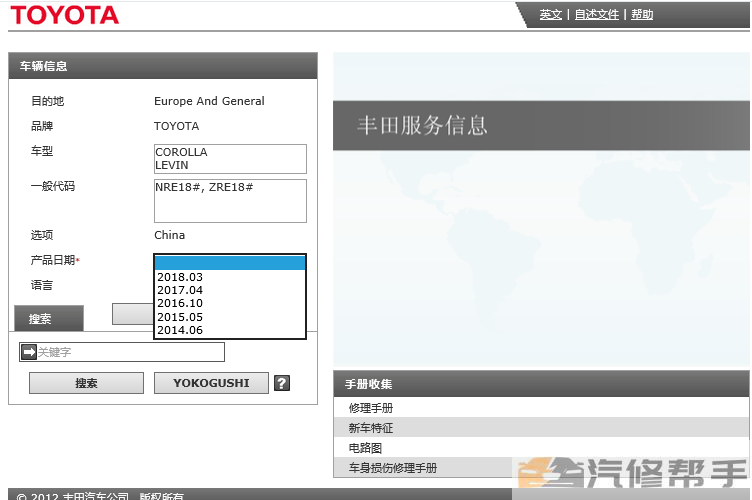Open 修理手册 repair manual
Screen dimensions: 752x500
541,407
